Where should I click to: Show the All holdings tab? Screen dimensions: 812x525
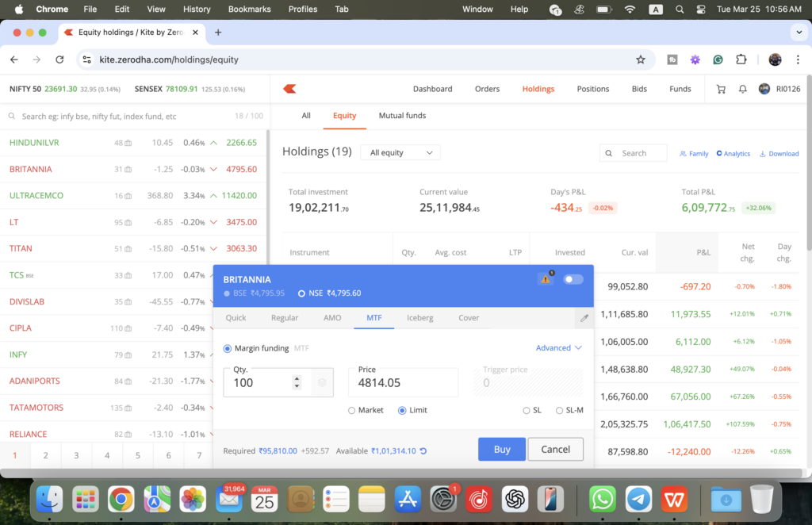(306, 116)
